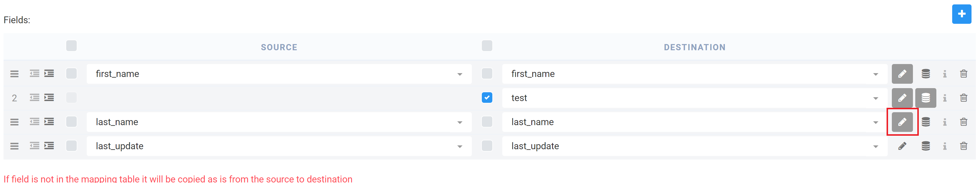Viewport: 980px width, 183px height.
Task: Click the outdent icon on the first_name row
Action: pos(35,73)
